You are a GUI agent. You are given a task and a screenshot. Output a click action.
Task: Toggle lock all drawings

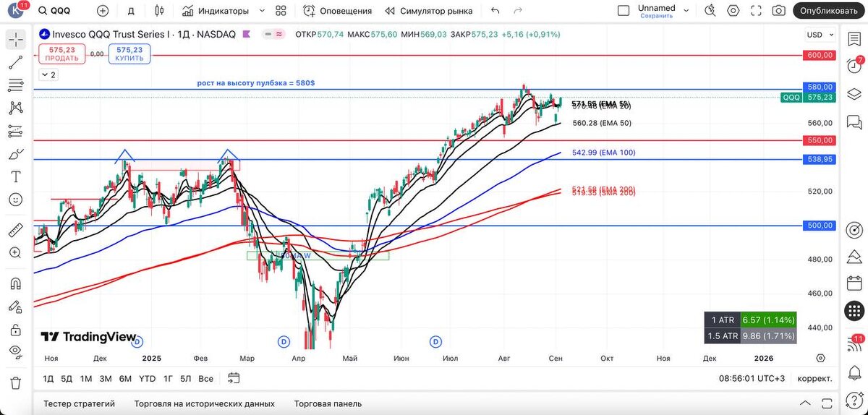[x=15, y=329]
